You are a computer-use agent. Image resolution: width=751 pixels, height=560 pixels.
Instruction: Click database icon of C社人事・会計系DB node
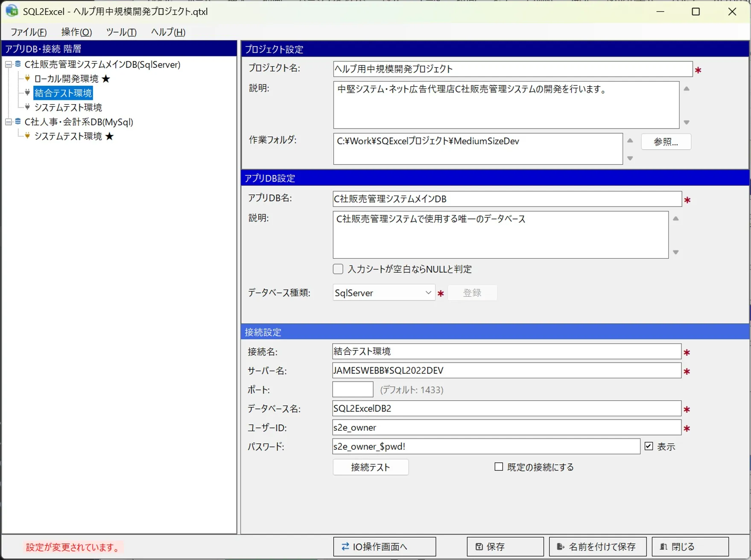tap(18, 122)
